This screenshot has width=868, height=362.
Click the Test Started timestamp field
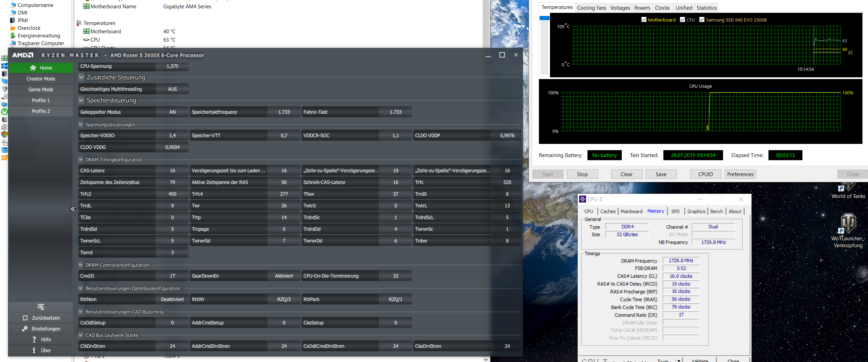click(x=693, y=155)
